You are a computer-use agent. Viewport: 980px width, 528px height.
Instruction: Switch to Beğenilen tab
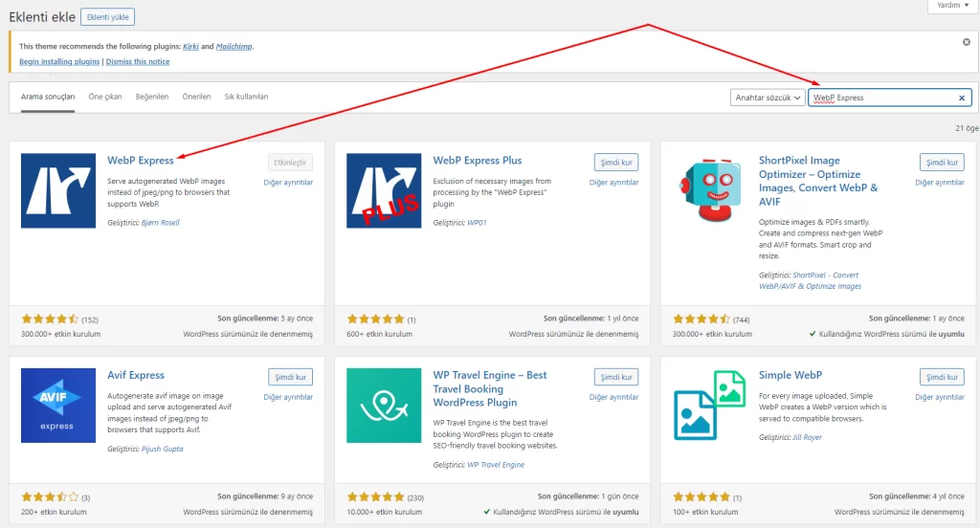(152, 97)
